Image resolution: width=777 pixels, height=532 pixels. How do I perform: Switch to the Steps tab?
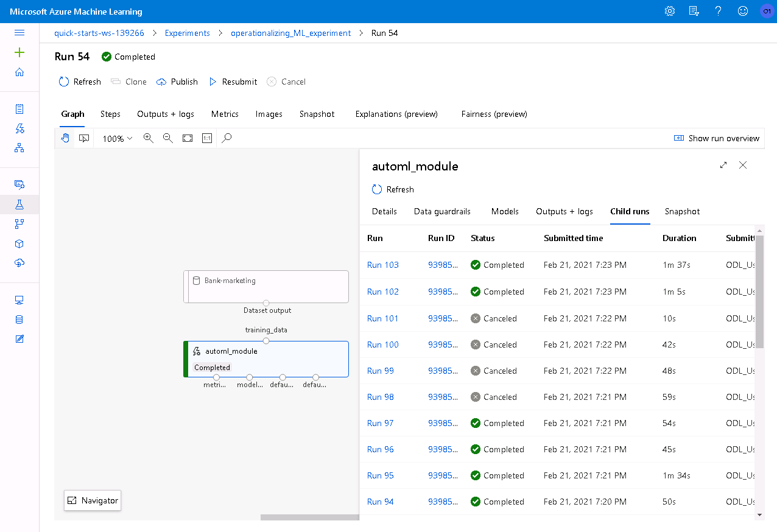pyautogui.click(x=110, y=114)
